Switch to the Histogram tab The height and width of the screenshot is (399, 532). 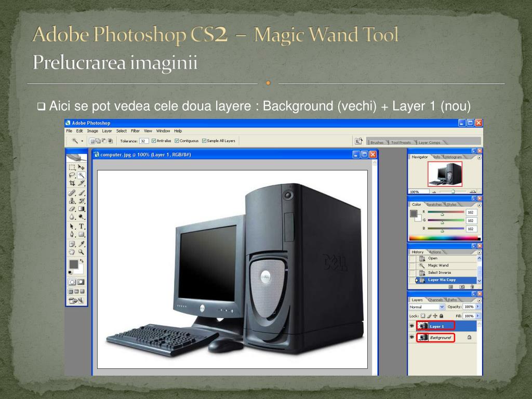(454, 157)
